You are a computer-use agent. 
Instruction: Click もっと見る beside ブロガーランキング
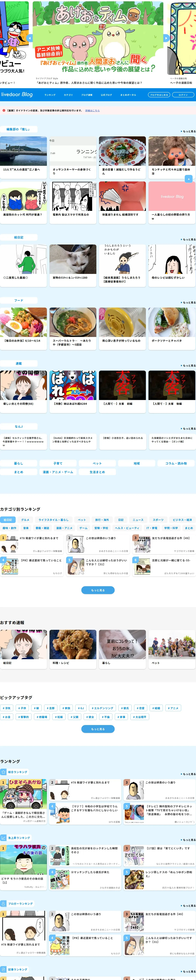tap(188, 905)
